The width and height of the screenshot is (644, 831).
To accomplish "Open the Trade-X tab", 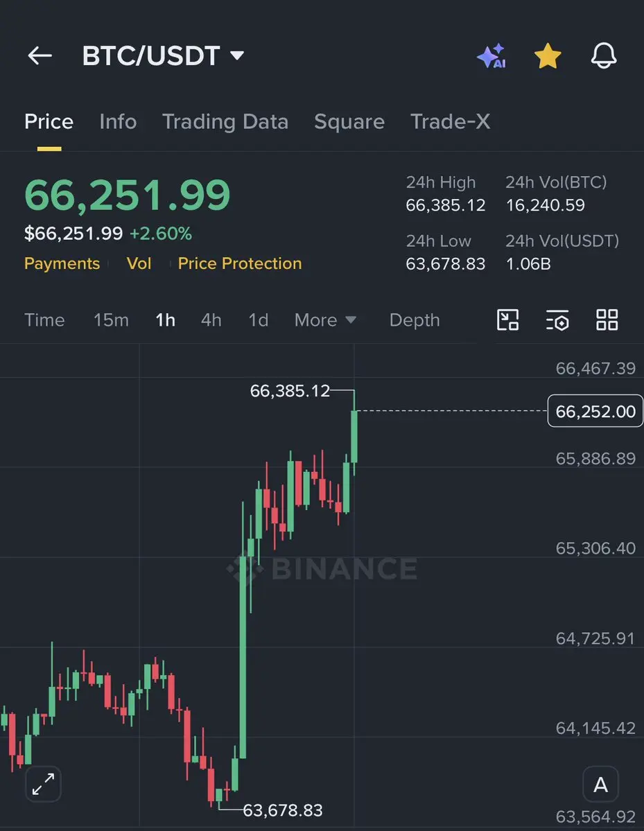I will tap(450, 122).
